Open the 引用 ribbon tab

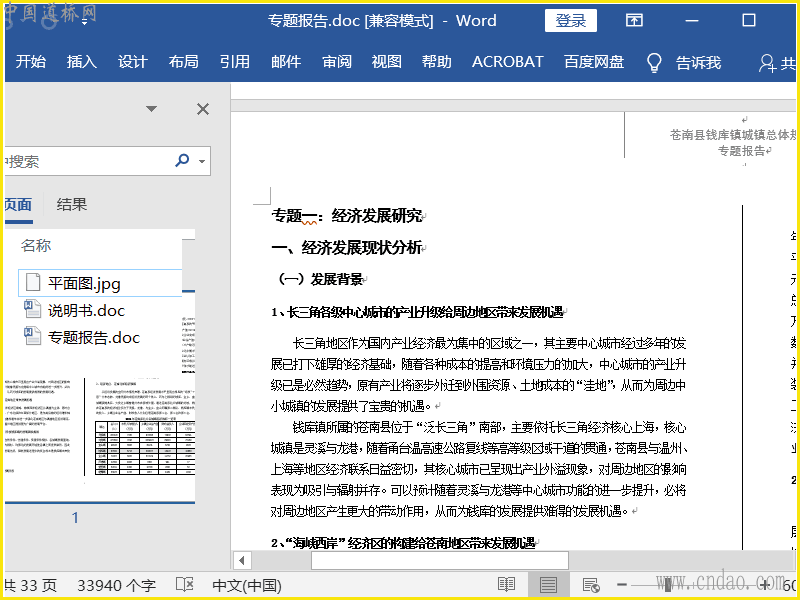(235, 62)
